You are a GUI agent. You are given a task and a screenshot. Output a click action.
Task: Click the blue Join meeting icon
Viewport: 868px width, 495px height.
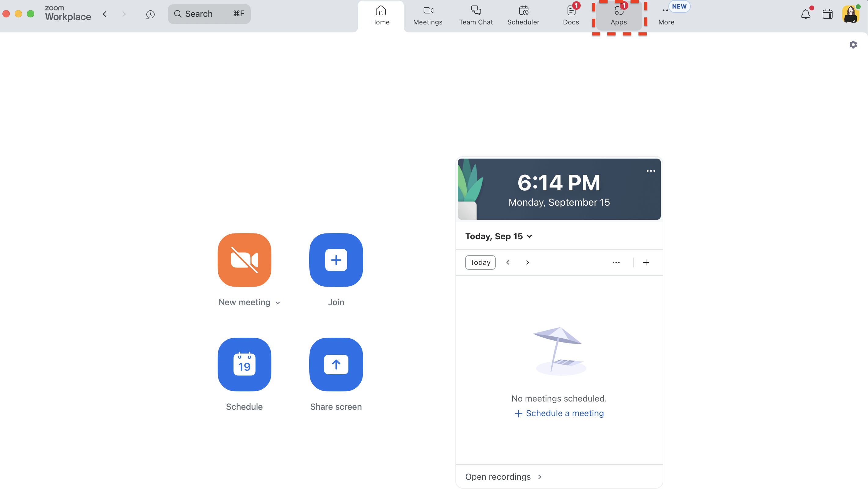pos(336,260)
